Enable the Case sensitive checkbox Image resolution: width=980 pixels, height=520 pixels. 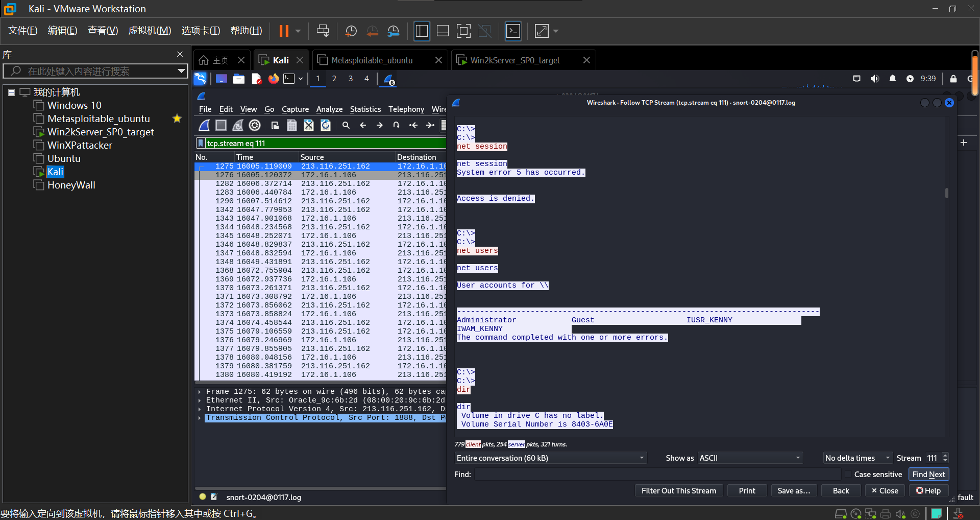(x=848, y=475)
